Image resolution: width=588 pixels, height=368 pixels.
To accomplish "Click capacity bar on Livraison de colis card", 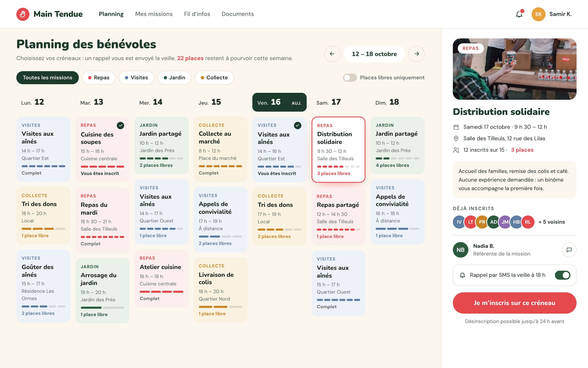I will pos(220,307).
